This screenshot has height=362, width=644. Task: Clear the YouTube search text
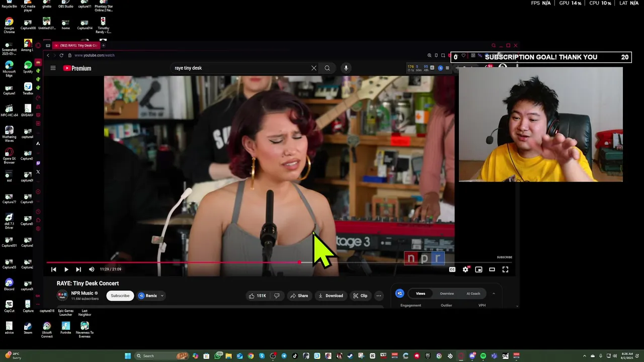coord(314,68)
